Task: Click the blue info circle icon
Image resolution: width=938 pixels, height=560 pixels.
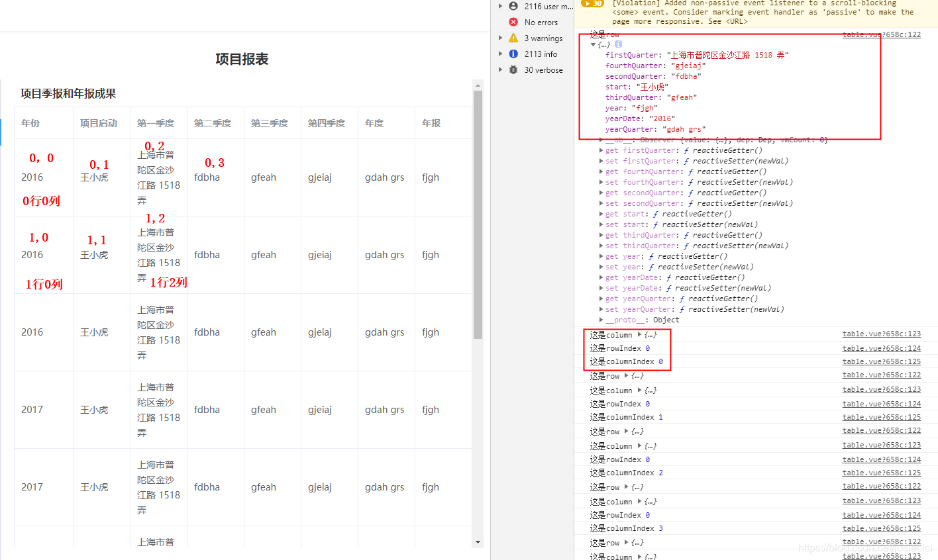Action: 513,54
